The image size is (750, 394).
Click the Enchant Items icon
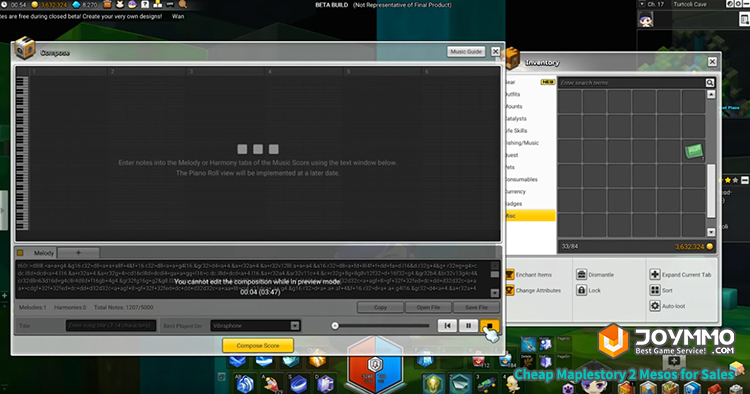pos(509,274)
